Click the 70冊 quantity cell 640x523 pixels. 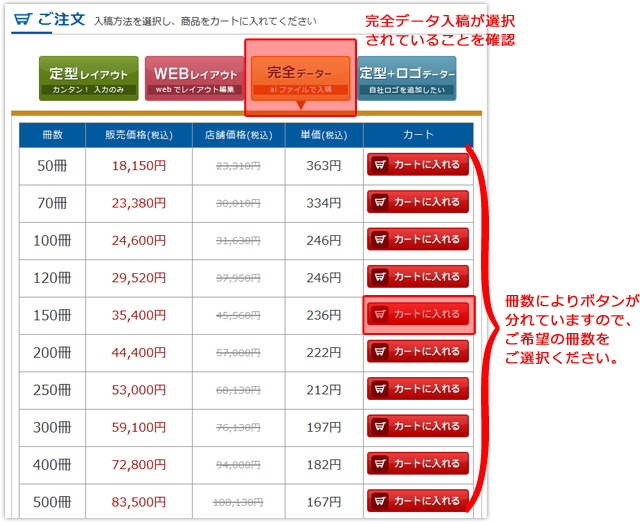[52, 203]
